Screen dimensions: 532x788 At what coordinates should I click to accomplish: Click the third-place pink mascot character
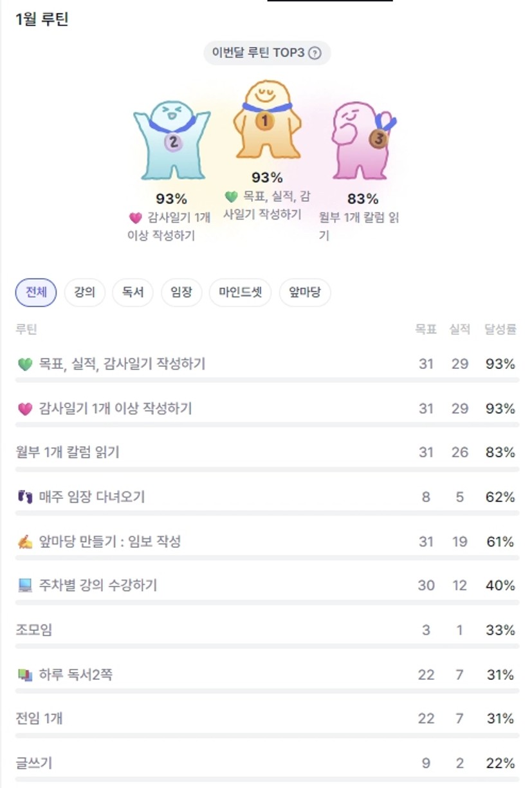coord(361,140)
